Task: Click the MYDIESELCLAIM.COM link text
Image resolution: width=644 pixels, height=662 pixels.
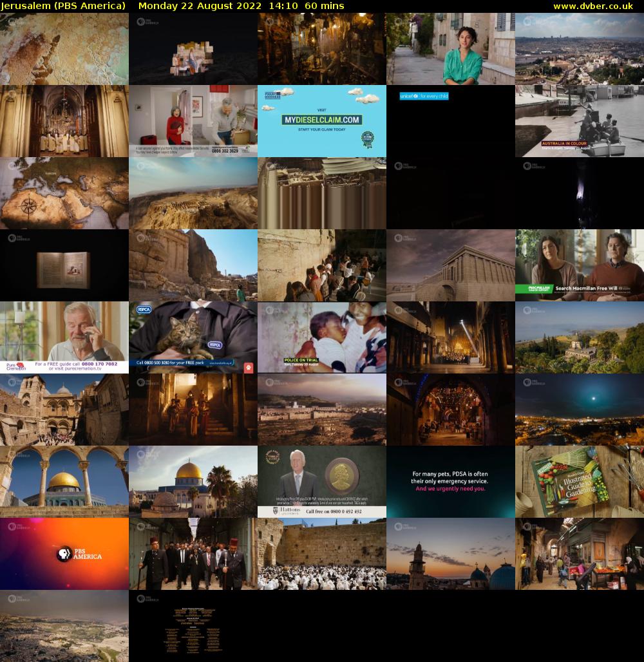Action: [321, 119]
